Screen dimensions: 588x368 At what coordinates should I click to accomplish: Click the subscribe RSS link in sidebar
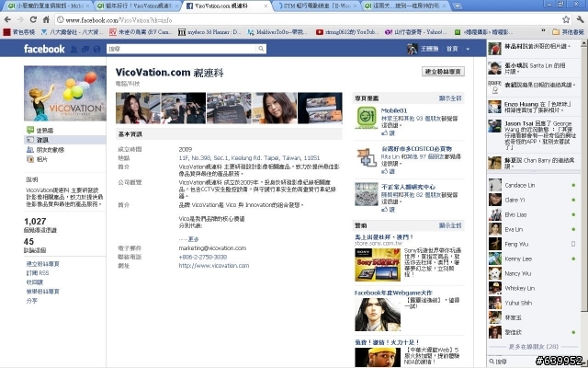coord(38,273)
